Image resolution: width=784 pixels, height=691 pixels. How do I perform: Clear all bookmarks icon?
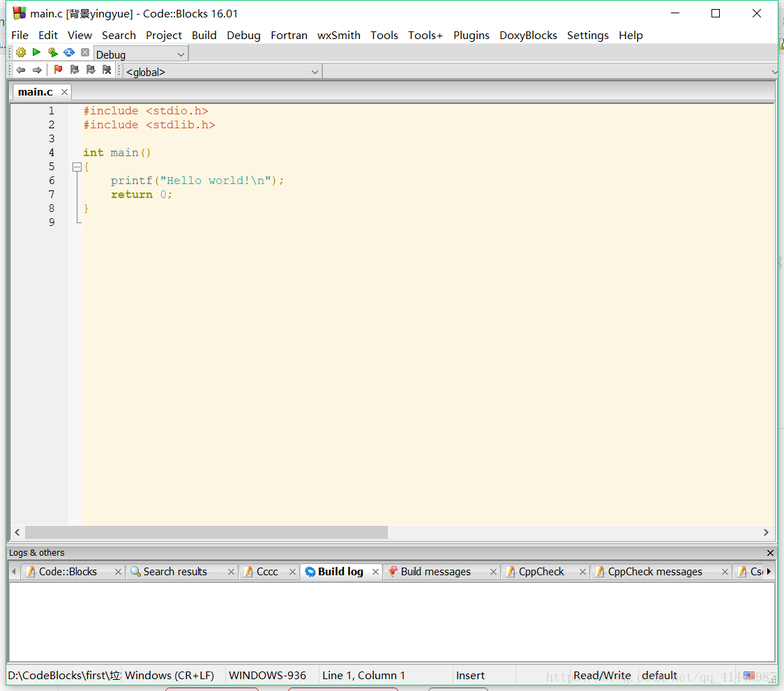coord(107,70)
